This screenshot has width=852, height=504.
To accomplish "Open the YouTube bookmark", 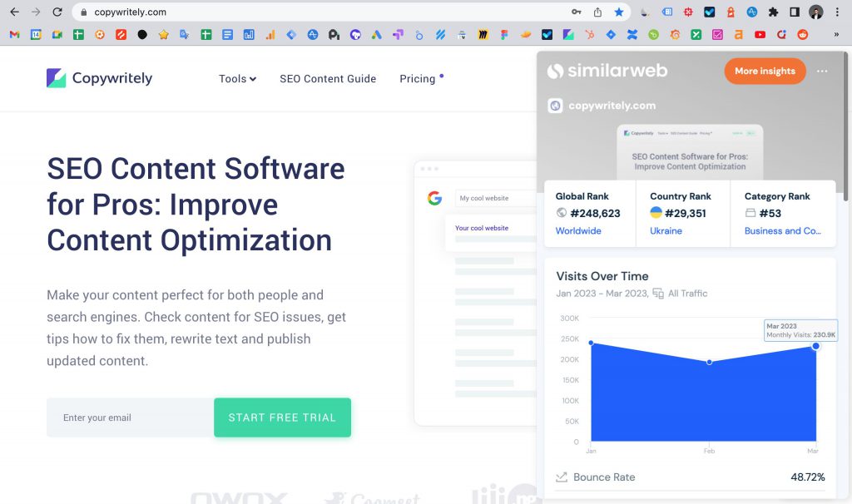I will 760,35.
